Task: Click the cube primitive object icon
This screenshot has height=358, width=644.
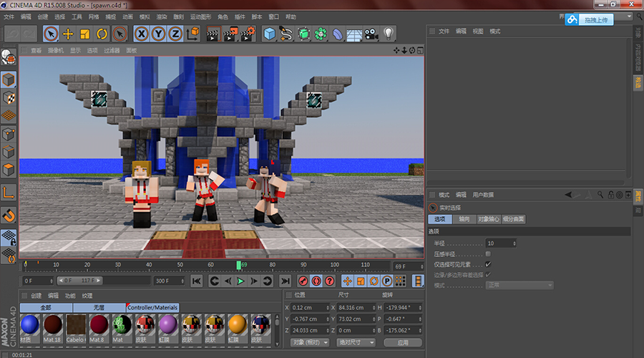Action: point(269,34)
